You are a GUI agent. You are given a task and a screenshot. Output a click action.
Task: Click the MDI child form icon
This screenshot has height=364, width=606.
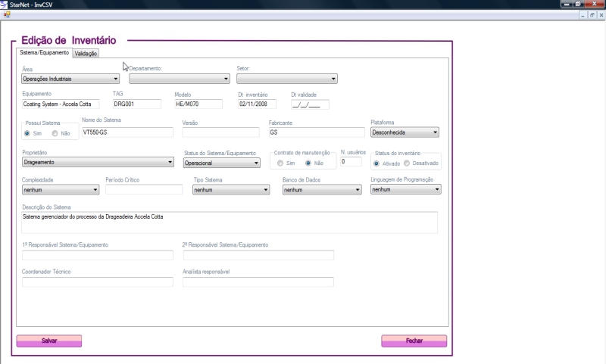point(6,14)
